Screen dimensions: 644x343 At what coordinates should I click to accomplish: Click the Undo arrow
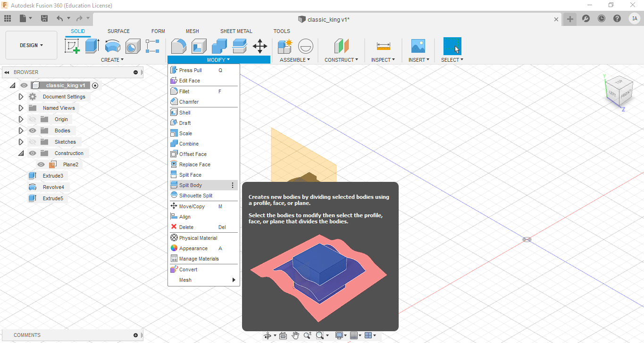pos(59,18)
